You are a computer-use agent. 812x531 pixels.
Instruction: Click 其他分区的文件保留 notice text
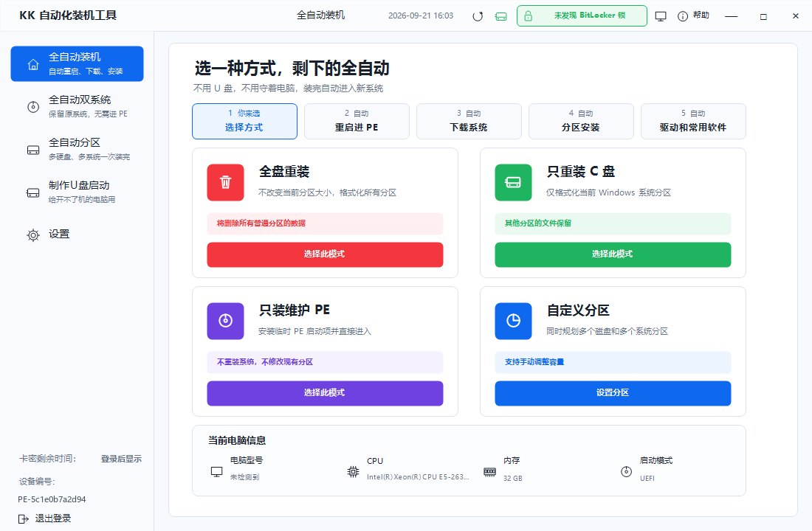(538, 223)
